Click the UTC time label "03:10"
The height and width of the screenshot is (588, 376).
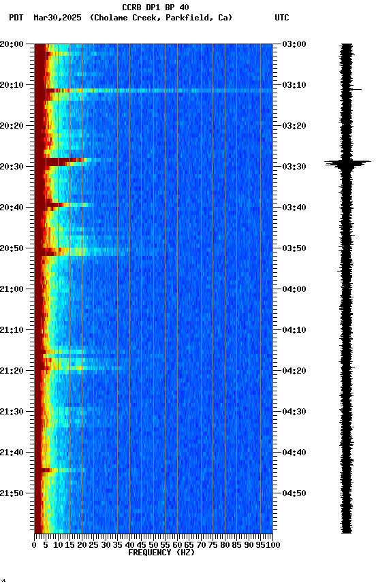click(294, 85)
